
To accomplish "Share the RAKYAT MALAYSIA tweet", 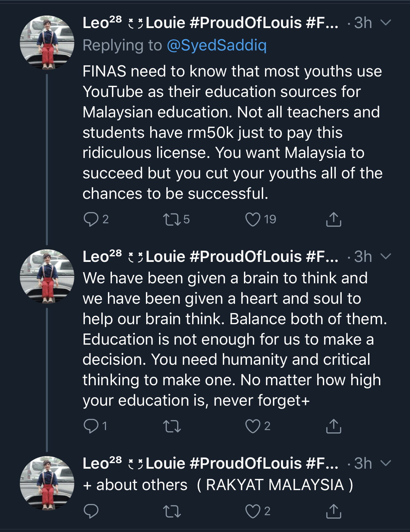I will (x=333, y=511).
